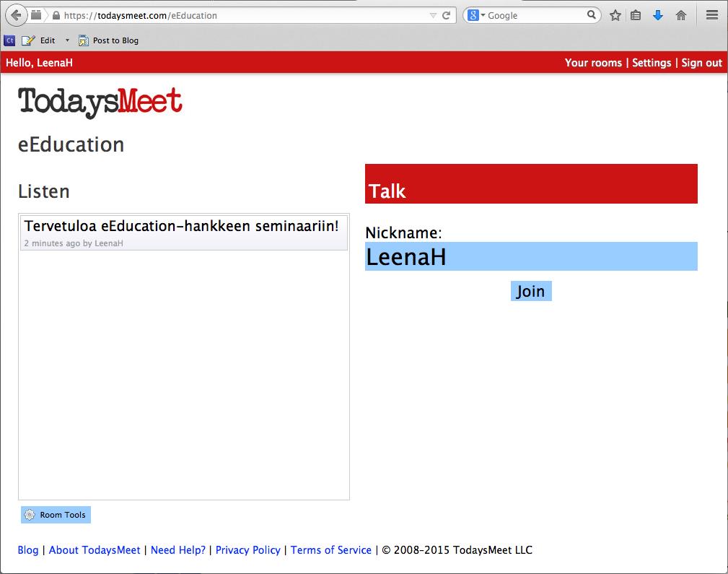Click Post to Blog toolbar button

[x=109, y=40]
